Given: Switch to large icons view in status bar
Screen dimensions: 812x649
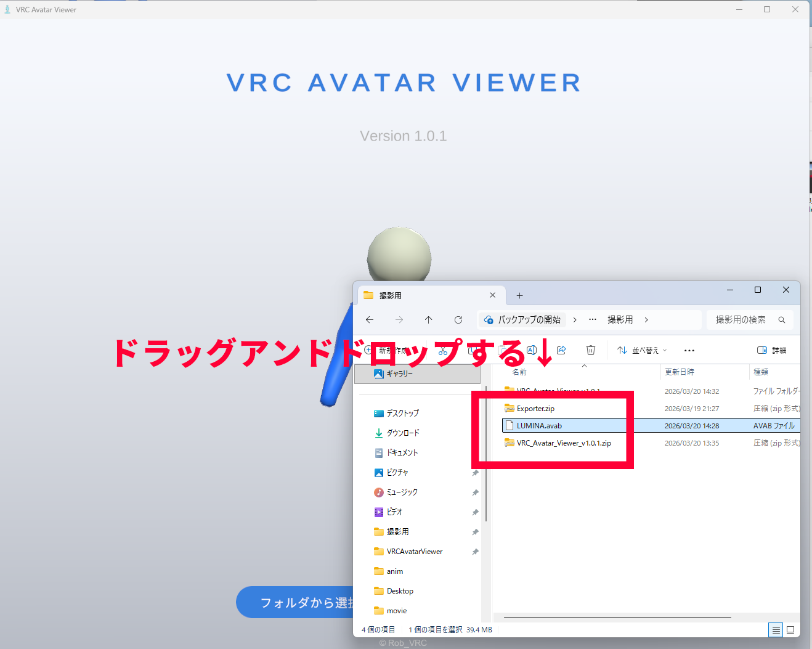Looking at the screenshot, I should pyautogui.click(x=790, y=629).
